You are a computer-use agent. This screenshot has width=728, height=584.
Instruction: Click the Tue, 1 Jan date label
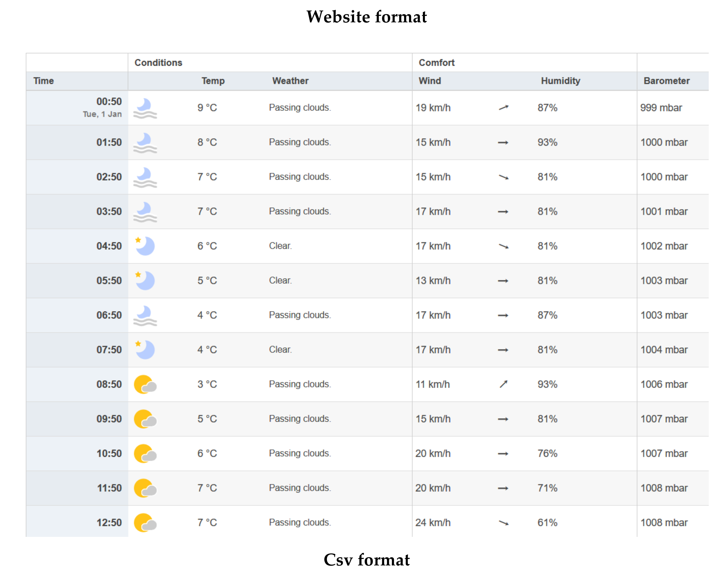(x=102, y=114)
